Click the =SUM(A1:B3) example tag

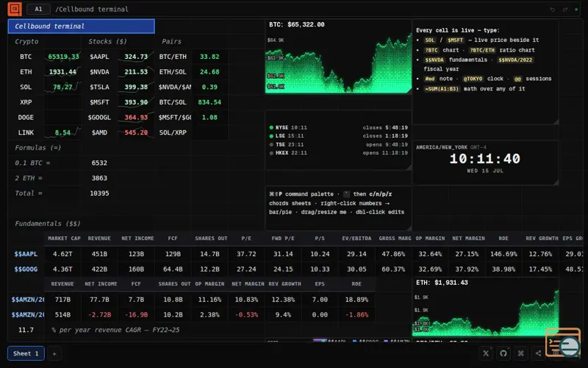(442, 89)
